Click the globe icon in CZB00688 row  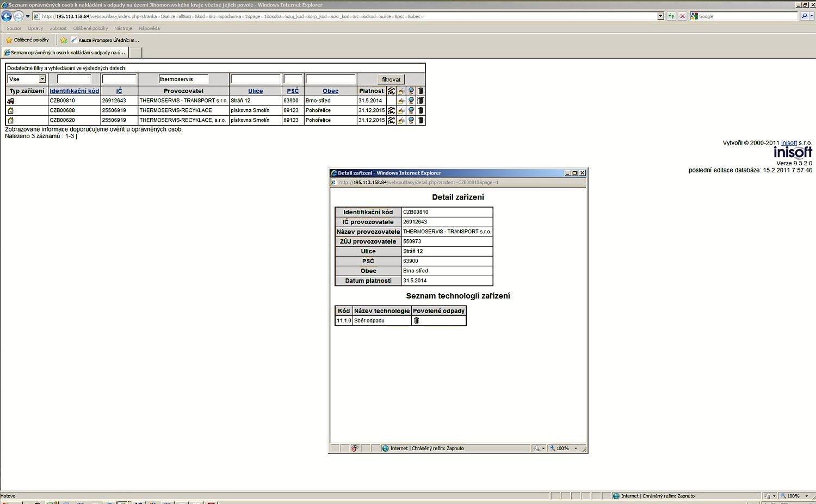coord(411,110)
